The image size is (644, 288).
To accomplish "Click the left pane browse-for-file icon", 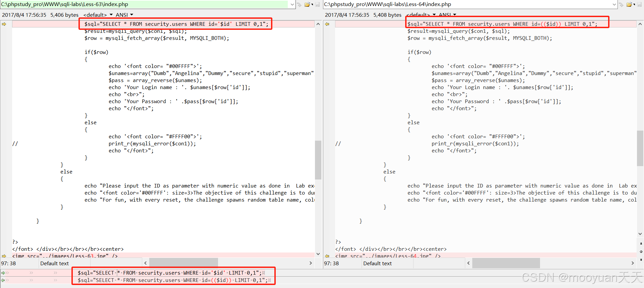I will 299,5.
